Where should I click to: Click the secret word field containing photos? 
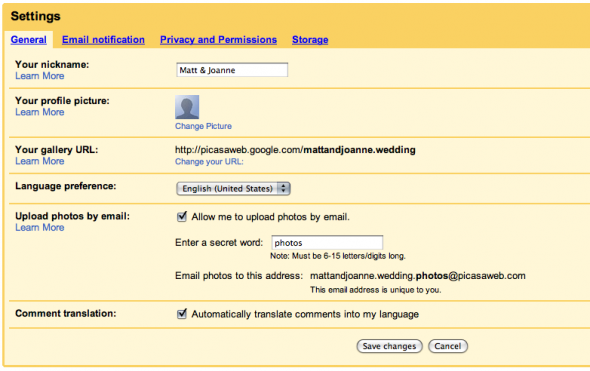tap(327, 243)
